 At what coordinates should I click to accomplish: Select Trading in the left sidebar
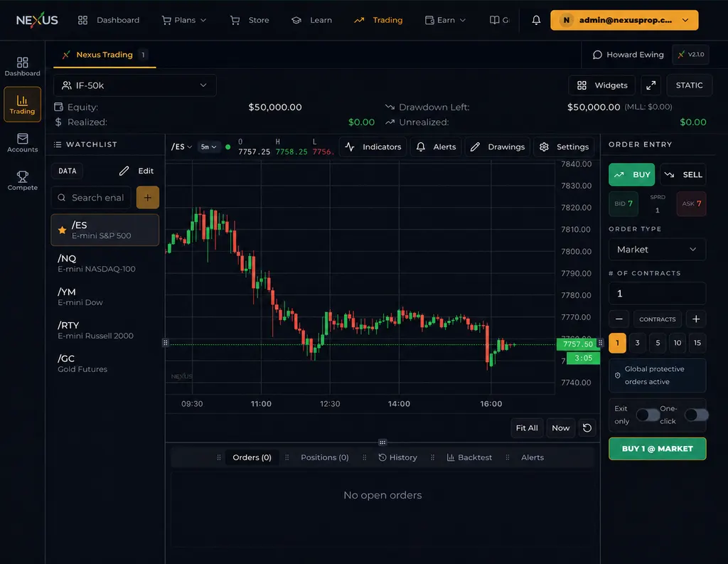coord(22,104)
